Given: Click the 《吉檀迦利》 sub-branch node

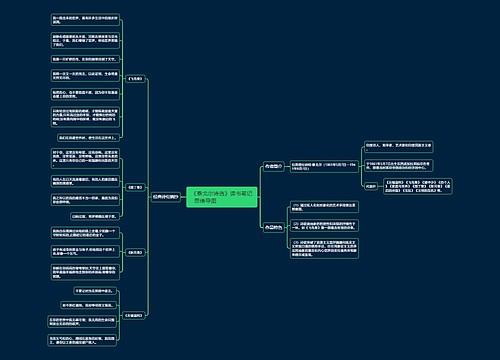Looking at the screenshot, I should [x=133, y=315].
